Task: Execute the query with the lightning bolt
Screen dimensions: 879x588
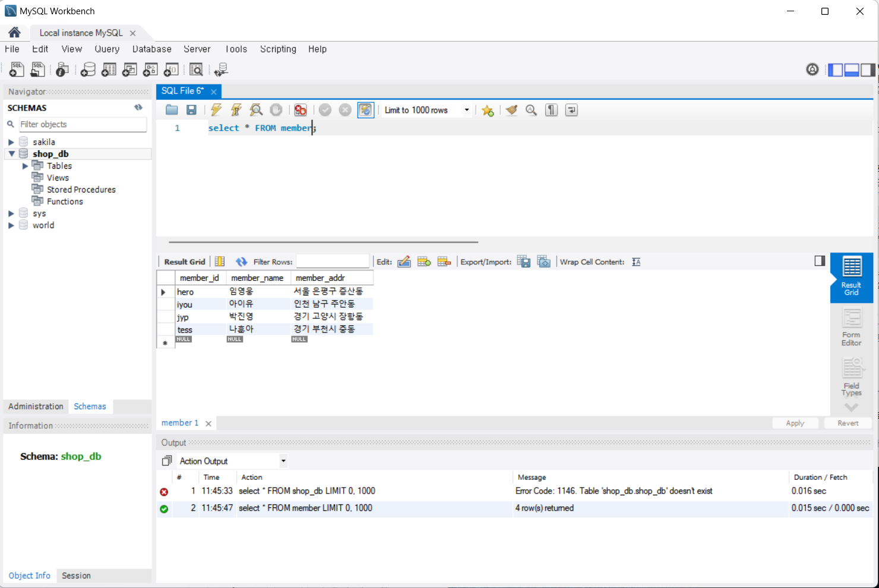Action: (216, 110)
